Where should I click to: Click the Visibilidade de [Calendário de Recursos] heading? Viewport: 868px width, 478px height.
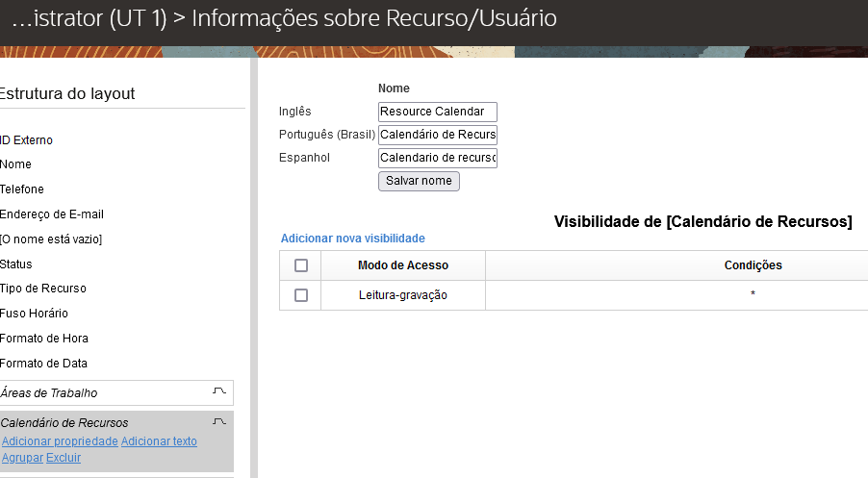click(703, 222)
